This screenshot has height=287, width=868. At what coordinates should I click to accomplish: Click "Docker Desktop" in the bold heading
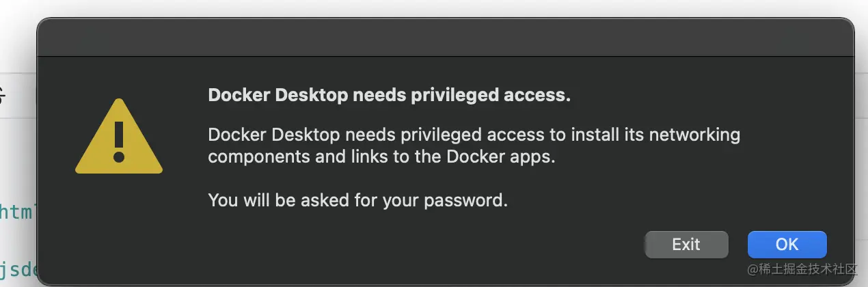tap(278, 96)
